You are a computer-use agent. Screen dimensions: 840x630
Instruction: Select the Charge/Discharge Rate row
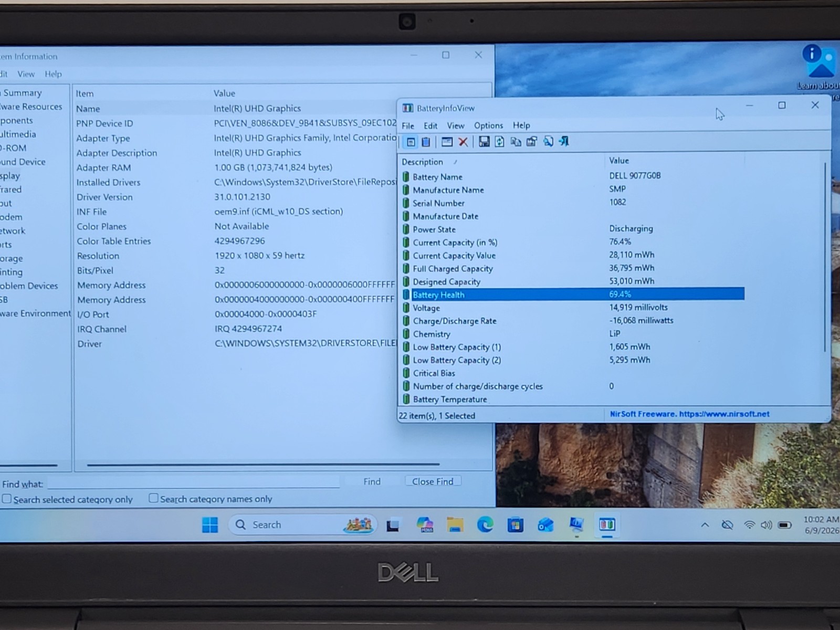572,321
